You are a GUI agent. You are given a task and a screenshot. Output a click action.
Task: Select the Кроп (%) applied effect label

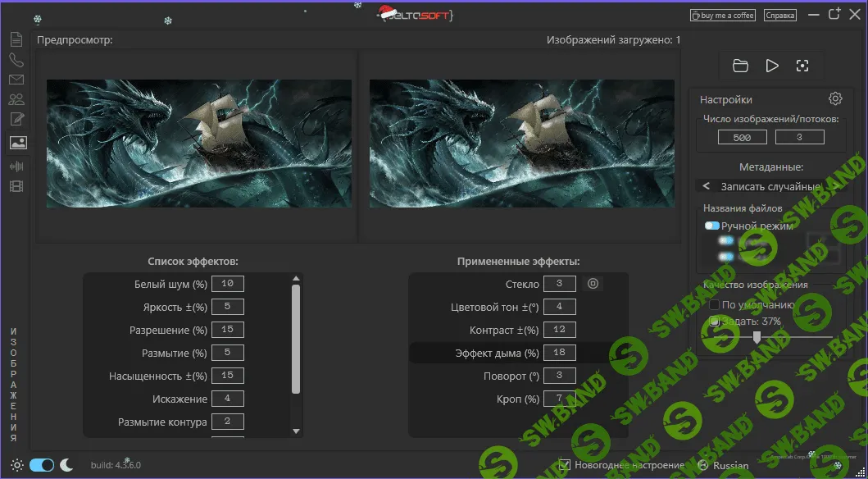pos(517,399)
